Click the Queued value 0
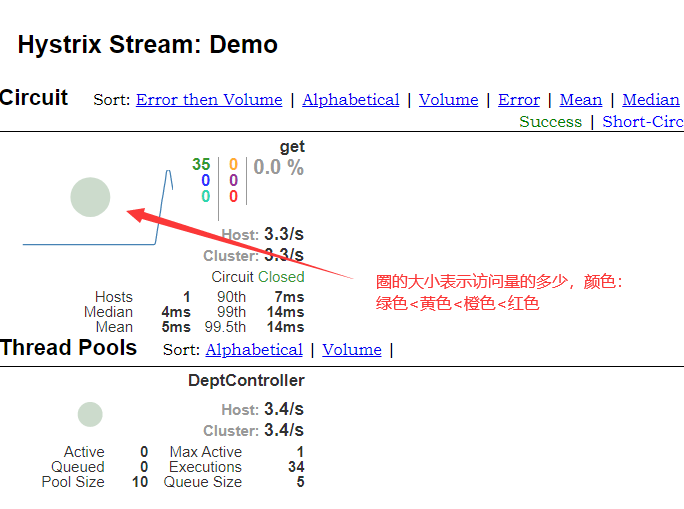Screen dimensions: 684x509 [x=144, y=467]
